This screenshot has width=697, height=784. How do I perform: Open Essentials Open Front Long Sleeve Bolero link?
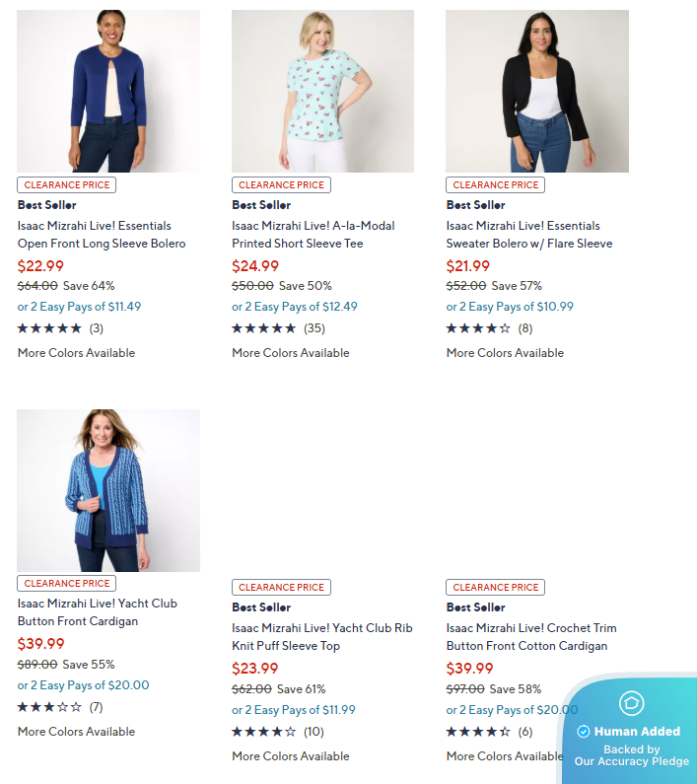click(102, 235)
